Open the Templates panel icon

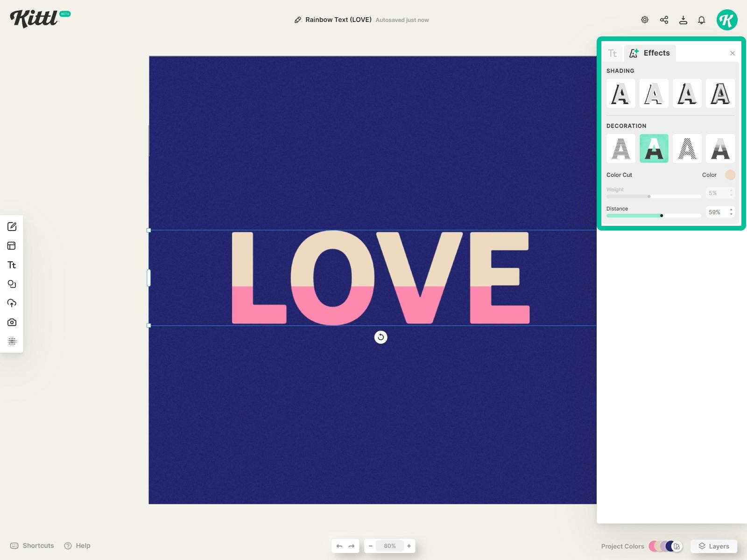click(12, 246)
